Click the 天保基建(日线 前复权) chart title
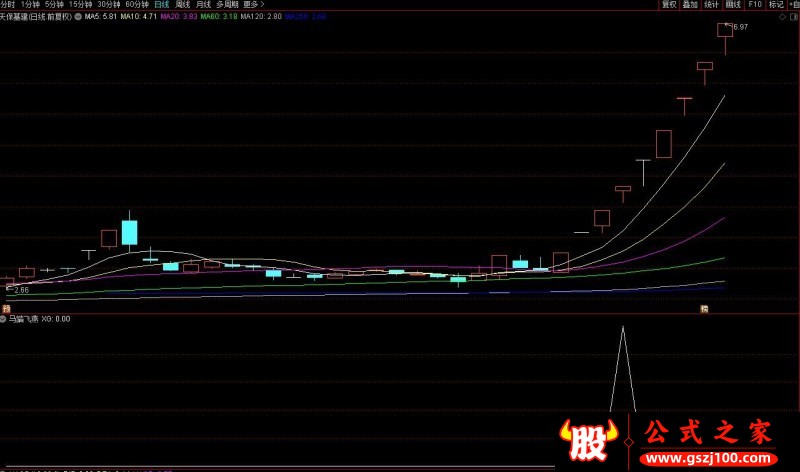The width and height of the screenshot is (800, 472). pyautogui.click(x=36, y=16)
